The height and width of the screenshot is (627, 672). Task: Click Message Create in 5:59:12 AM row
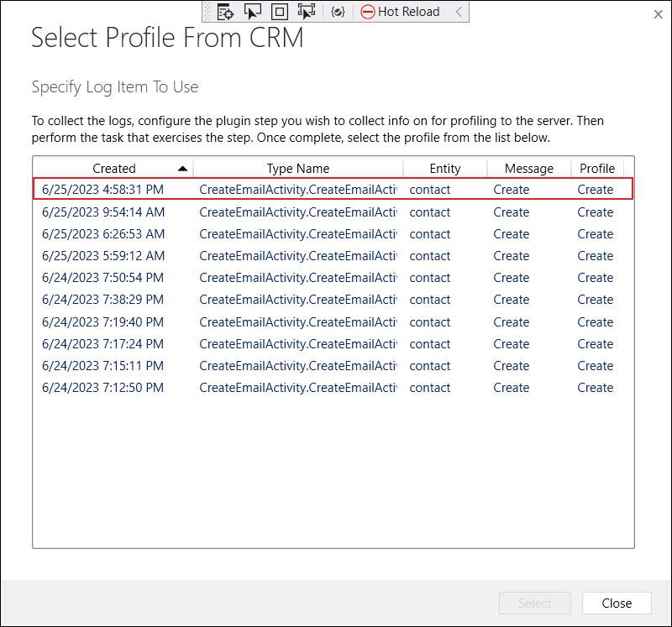[512, 256]
